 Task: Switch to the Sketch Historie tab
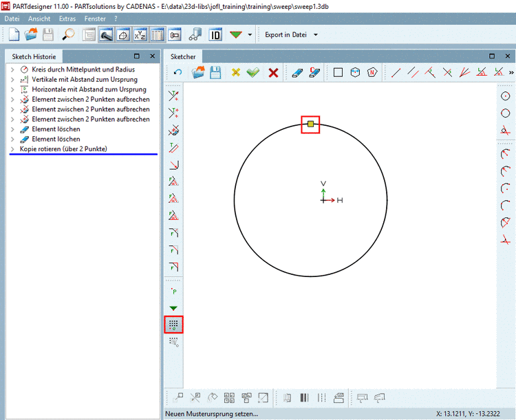click(34, 56)
